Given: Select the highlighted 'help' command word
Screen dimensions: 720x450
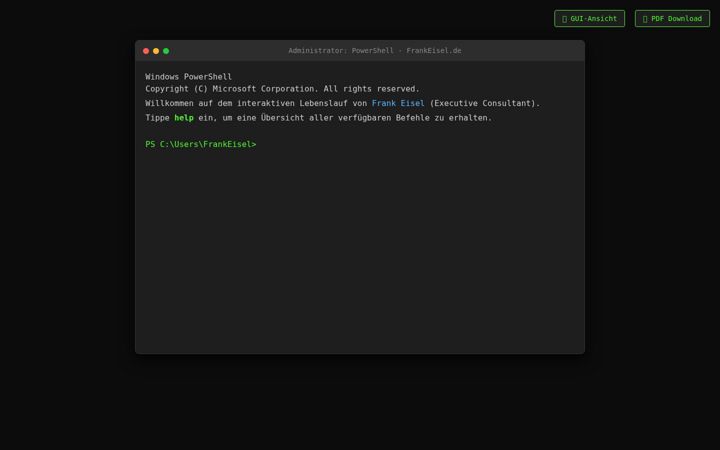Looking at the screenshot, I should (184, 118).
